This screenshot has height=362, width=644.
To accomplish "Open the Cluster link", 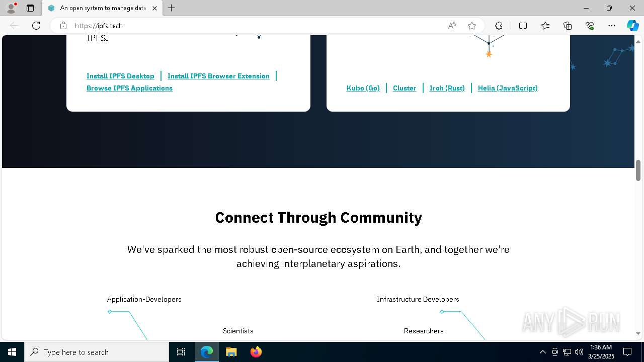I will (x=405, y=88).
